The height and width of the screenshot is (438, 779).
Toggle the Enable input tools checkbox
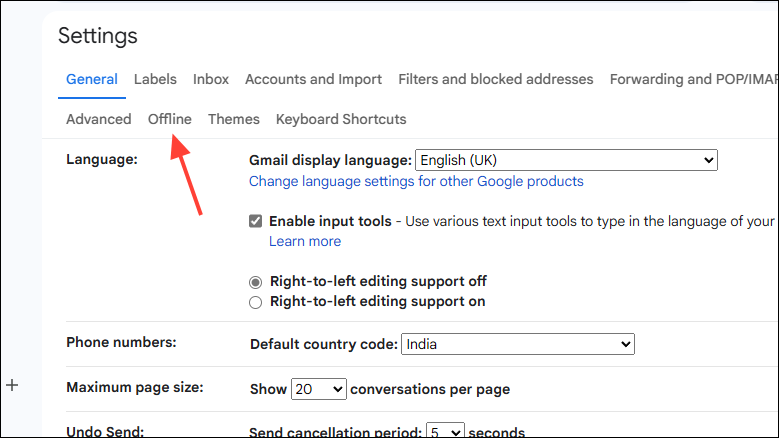pyautogui.click(x=256, y=221)
